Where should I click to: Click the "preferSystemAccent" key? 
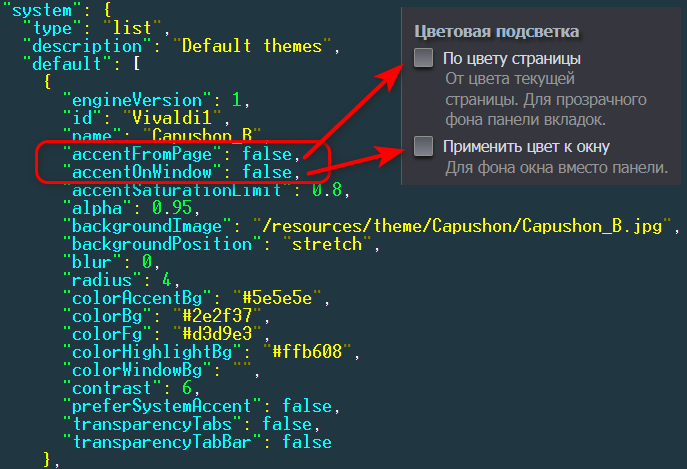[x=162, y=406]
